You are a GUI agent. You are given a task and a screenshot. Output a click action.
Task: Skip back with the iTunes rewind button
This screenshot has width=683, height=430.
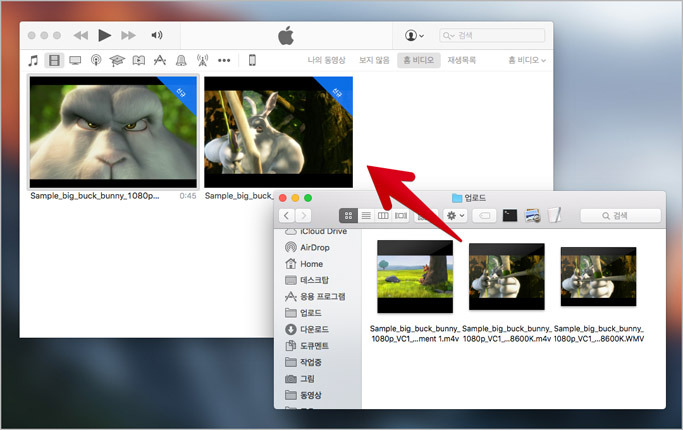point(81,35)
